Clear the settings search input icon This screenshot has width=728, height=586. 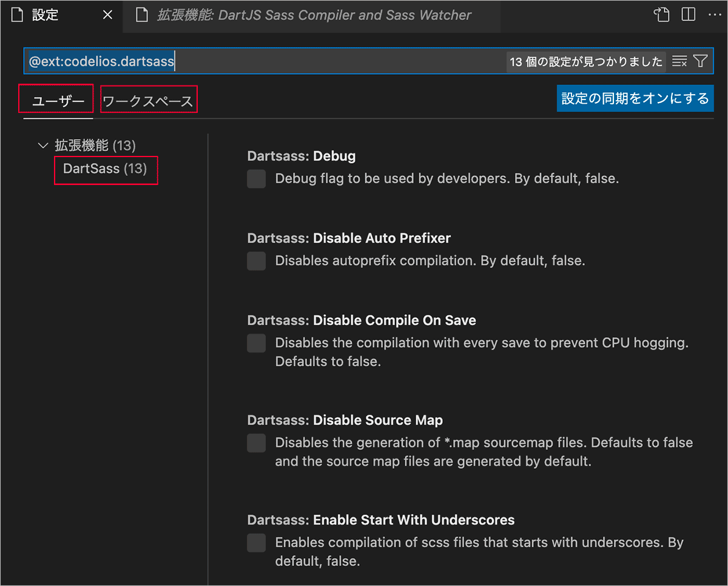coord(679,61)
